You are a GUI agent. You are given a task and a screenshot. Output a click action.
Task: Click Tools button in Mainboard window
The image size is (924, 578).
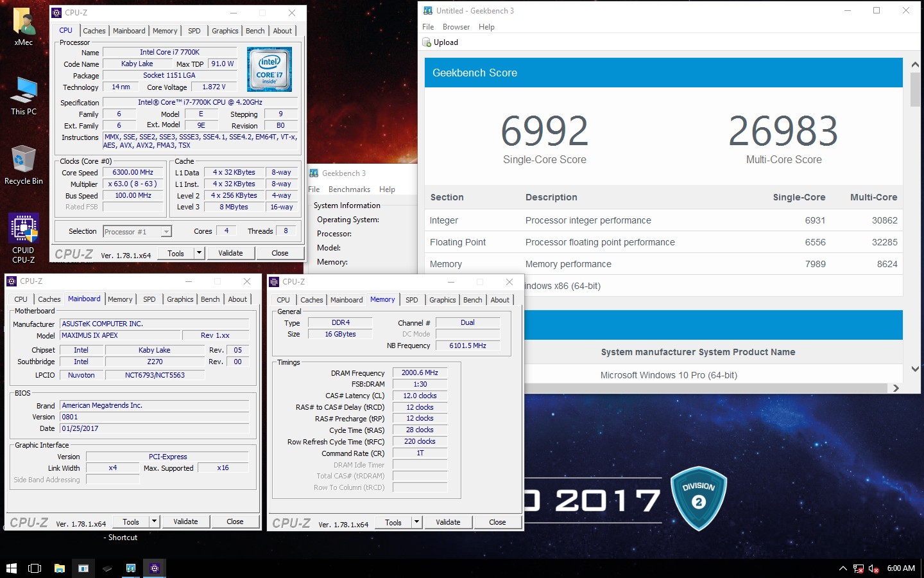(131, 521)
